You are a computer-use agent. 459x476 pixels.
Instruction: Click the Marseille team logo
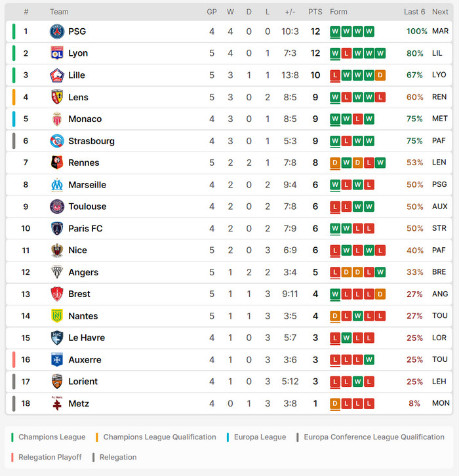point(57,185)
